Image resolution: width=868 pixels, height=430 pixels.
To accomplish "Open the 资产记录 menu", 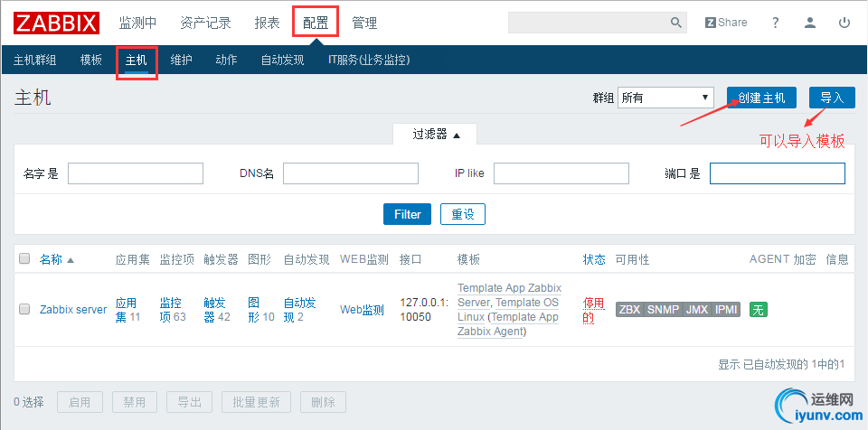I will [x=205, y=23].
